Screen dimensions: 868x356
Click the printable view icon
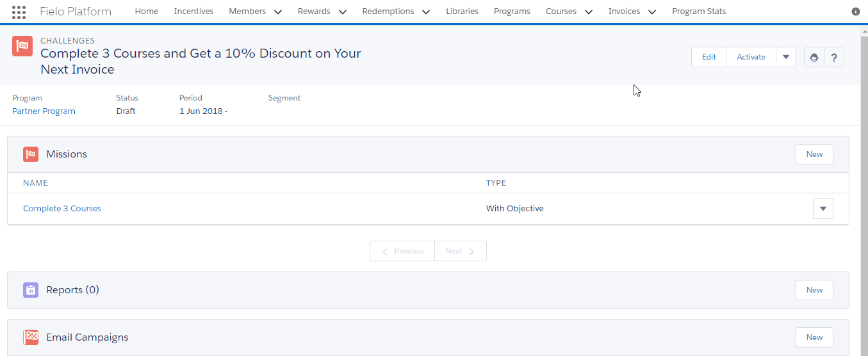814,57
